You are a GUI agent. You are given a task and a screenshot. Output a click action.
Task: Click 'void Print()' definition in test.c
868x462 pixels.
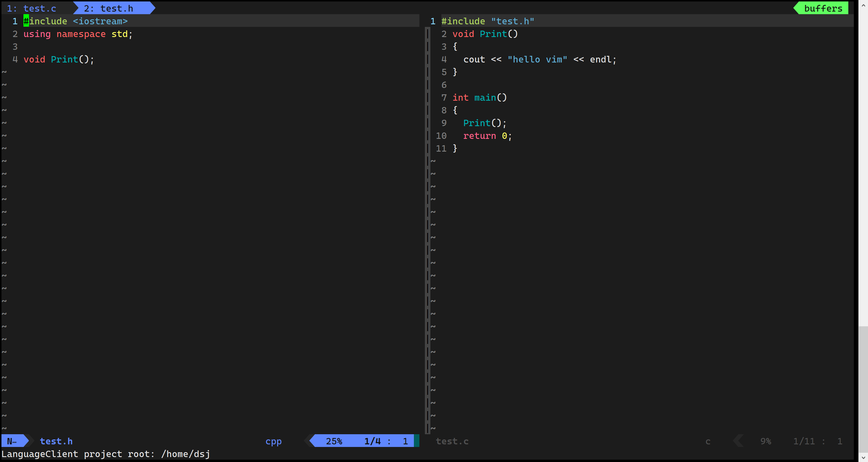[485, 34]
